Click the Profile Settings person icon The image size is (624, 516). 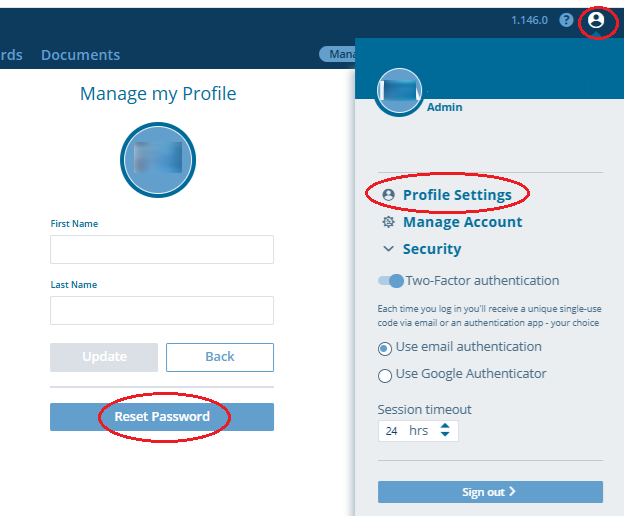389,195
